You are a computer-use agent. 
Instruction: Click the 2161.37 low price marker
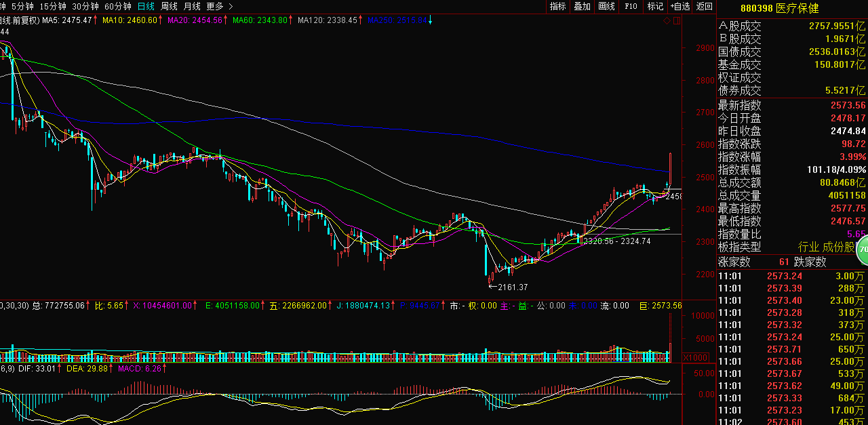(x=511, y=287)
